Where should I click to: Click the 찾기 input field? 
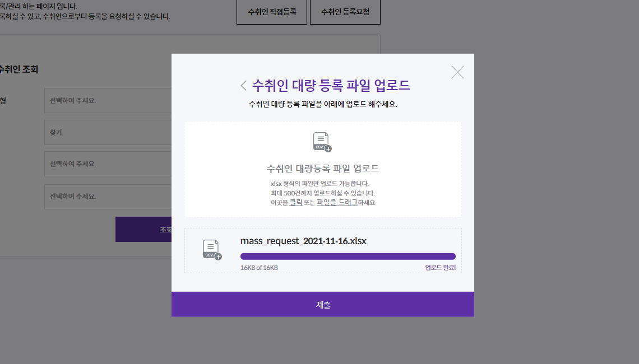tap(108, 132)
